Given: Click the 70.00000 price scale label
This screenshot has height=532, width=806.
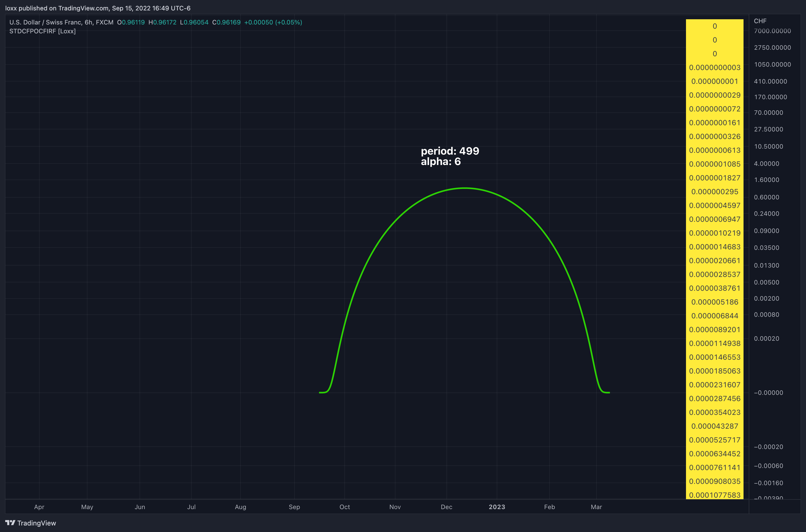Looking at the screenshot, I should click(x=769, y=113).
